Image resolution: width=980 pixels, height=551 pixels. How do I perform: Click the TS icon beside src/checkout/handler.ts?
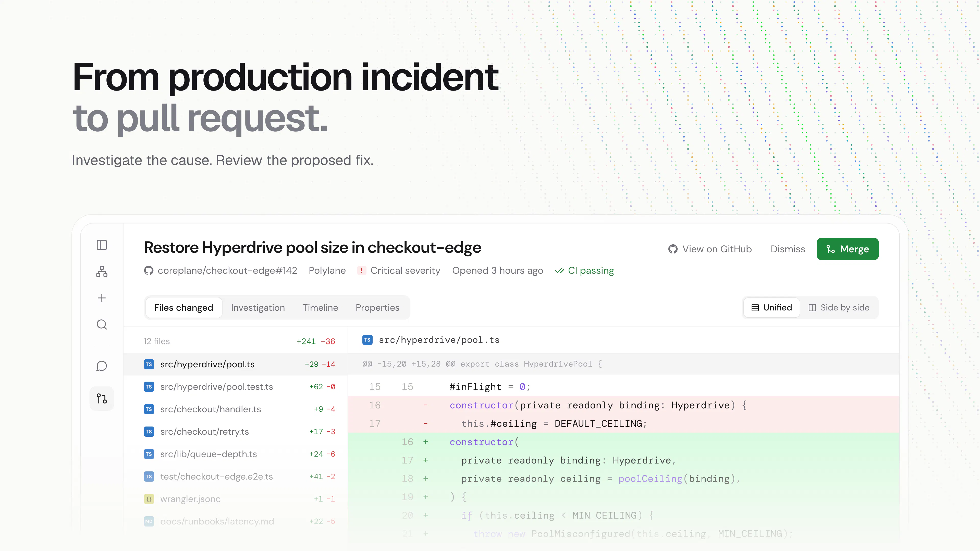point(149,409)
